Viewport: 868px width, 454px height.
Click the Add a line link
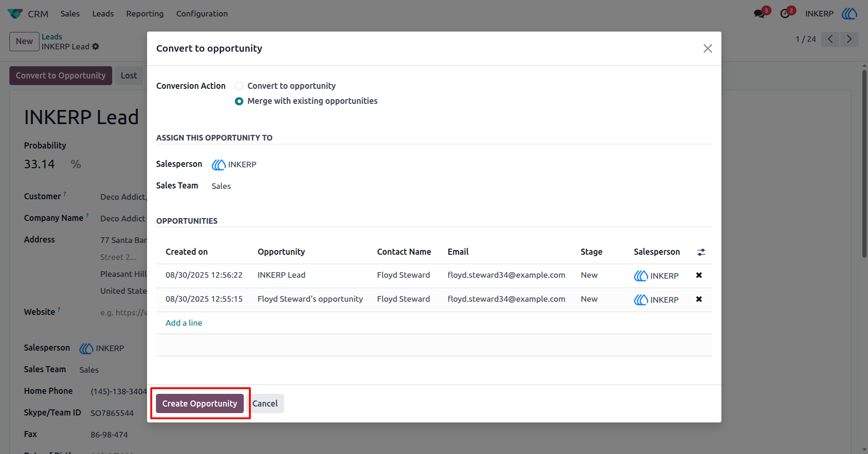[184, 323]
